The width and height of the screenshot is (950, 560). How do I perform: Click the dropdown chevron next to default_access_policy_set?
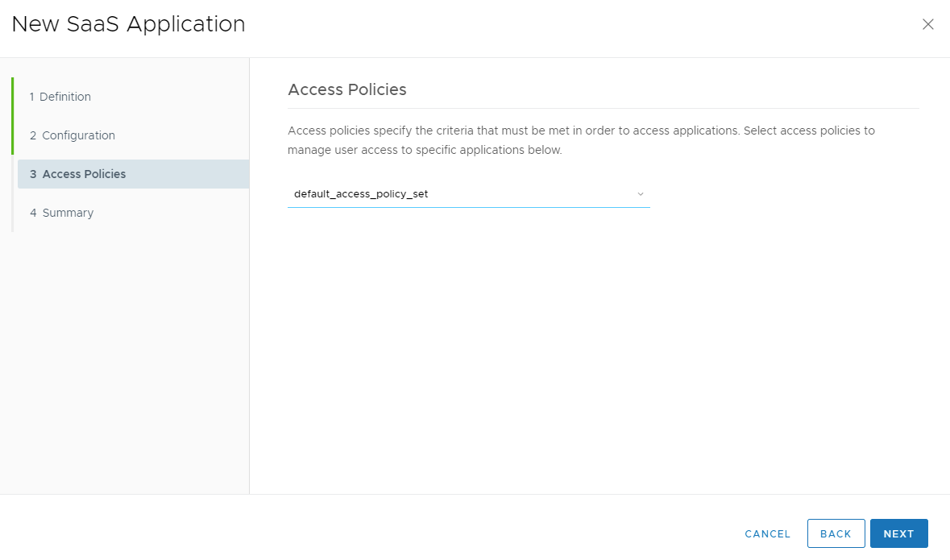640,193
